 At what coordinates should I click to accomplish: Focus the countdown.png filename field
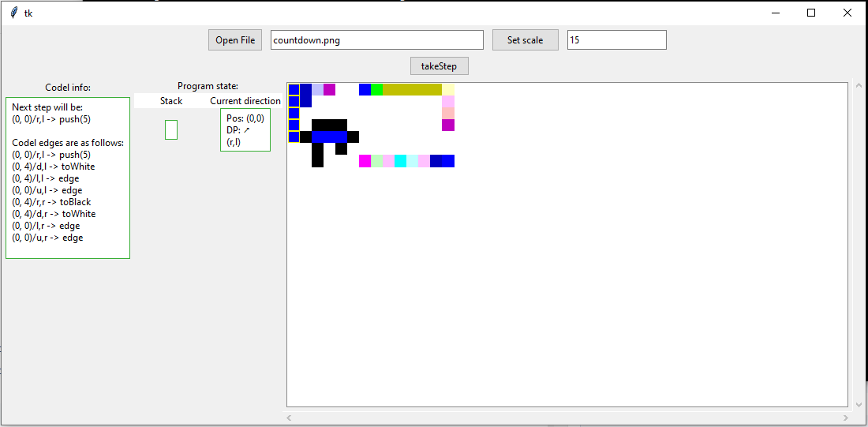[376, 40]
